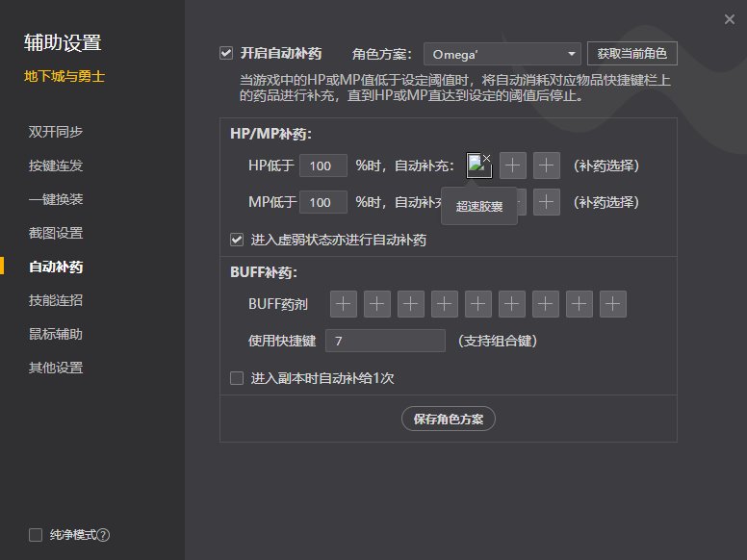This screenshot has width=747, height=560.
Task: Open help icon next to 纯净模式
Action: pyautogui.click(x=103, y=535)
